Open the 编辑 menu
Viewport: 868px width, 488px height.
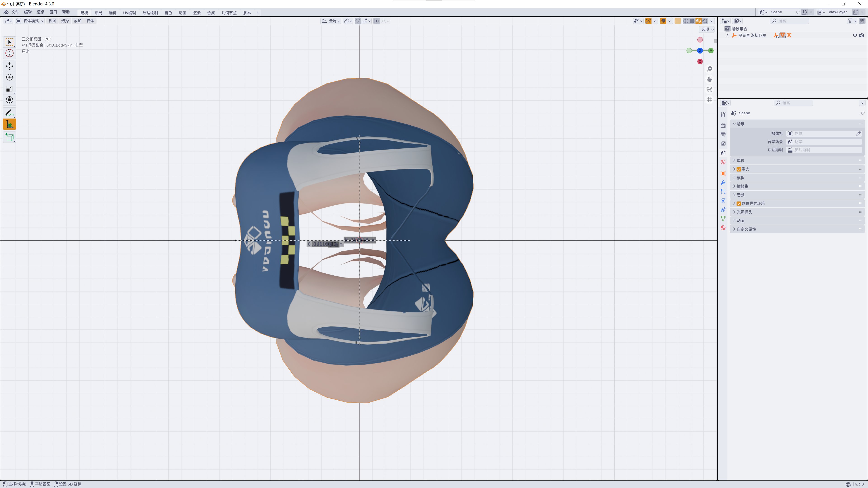(28, 12)
